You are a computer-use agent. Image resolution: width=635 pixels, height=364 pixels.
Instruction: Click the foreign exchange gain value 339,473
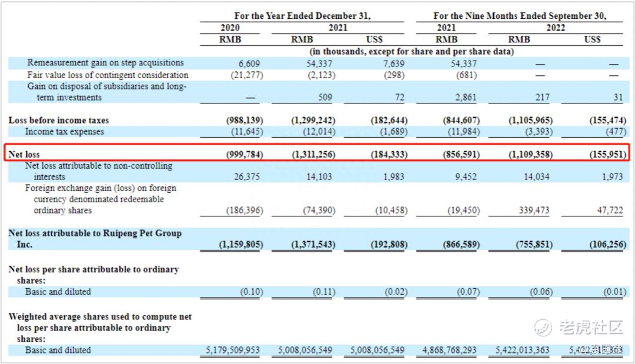(534, 210)
